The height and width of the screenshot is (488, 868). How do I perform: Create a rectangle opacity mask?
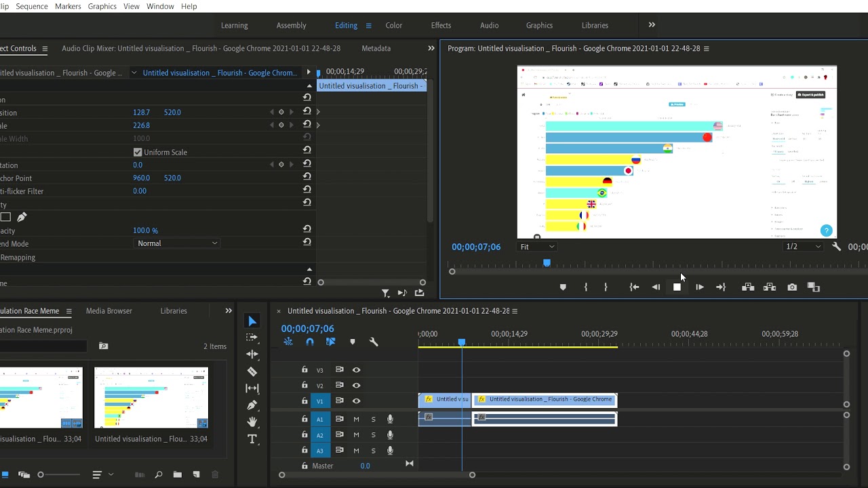pyautogui.click(x=5, y=217)
